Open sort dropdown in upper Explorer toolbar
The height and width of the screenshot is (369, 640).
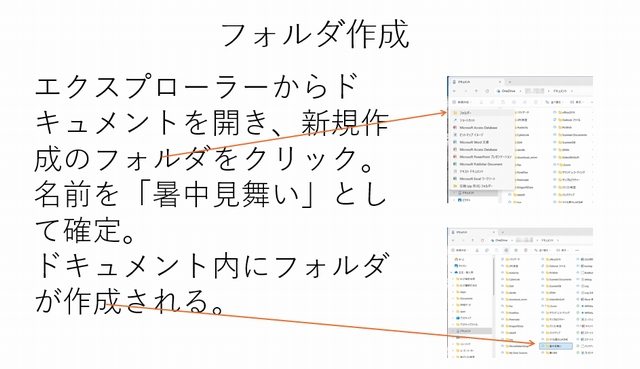pyautogui.click(x=555, y=102)
